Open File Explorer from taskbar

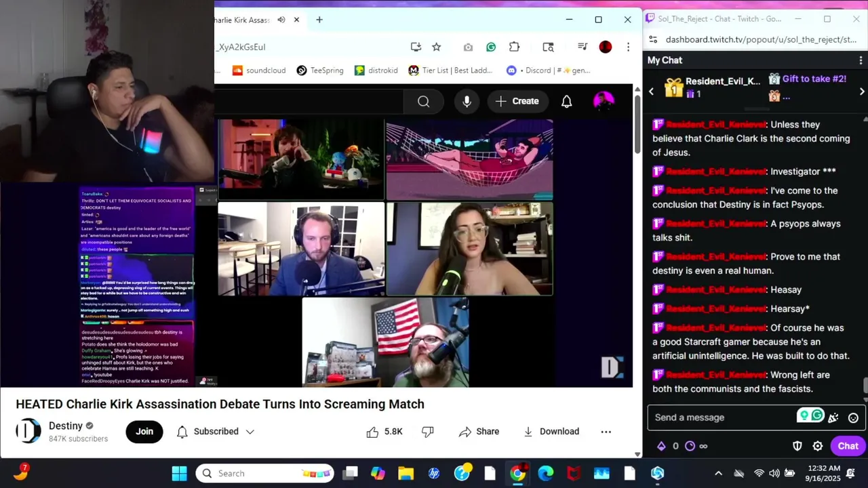pos(406,473)
